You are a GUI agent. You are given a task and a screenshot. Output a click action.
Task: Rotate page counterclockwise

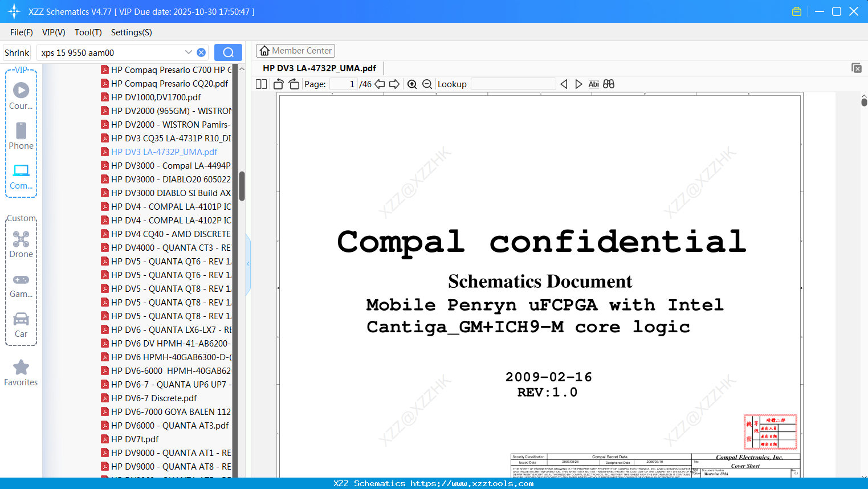[279, 84]
